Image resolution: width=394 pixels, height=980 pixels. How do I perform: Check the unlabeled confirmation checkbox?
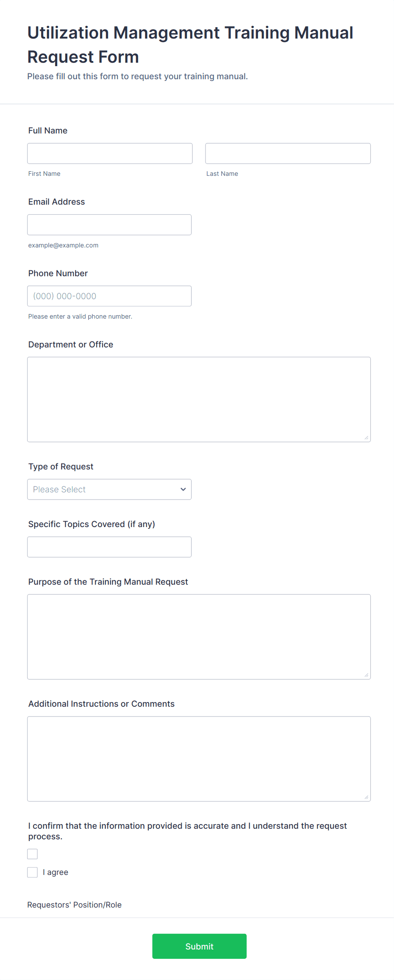[33, 853]
